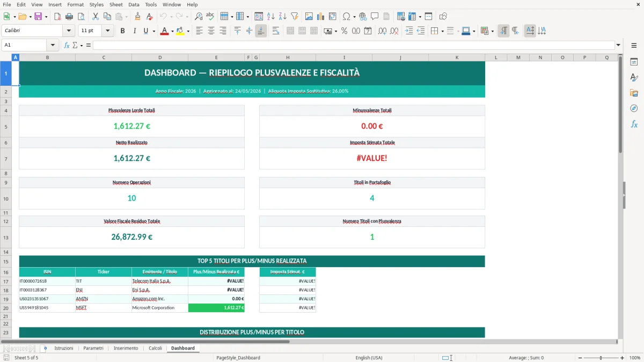Open font color dropdown arrow

[x=172, y=31]
